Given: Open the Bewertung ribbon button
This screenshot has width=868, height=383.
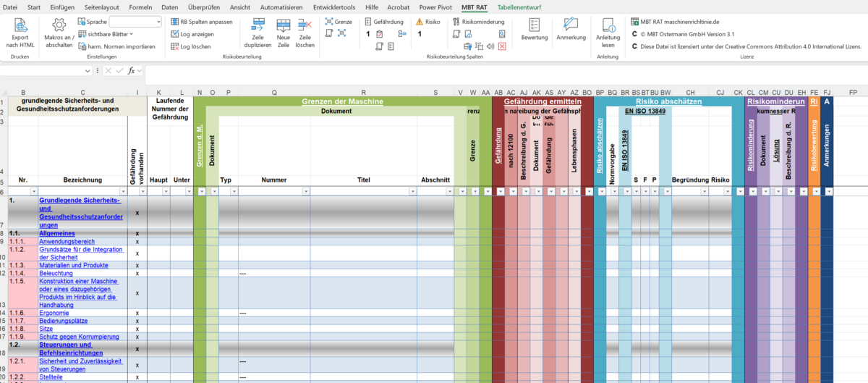Looking at the screenshot, I should (534, 25).
